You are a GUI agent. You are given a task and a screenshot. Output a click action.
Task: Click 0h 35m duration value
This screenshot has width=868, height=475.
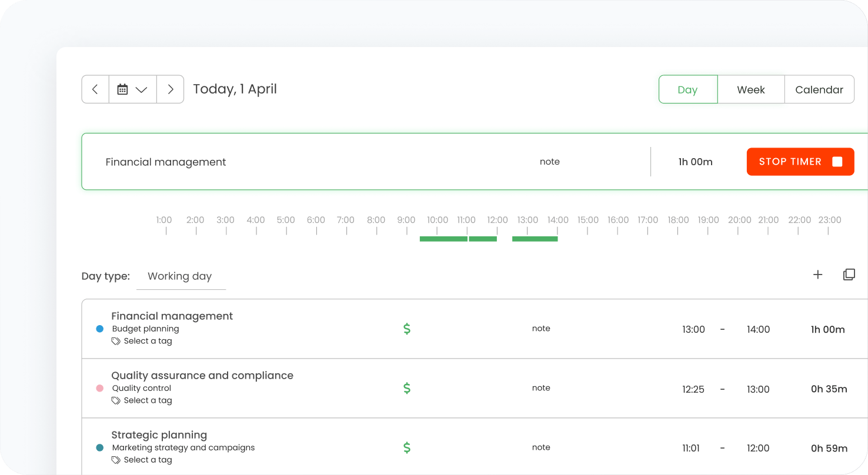829,389
